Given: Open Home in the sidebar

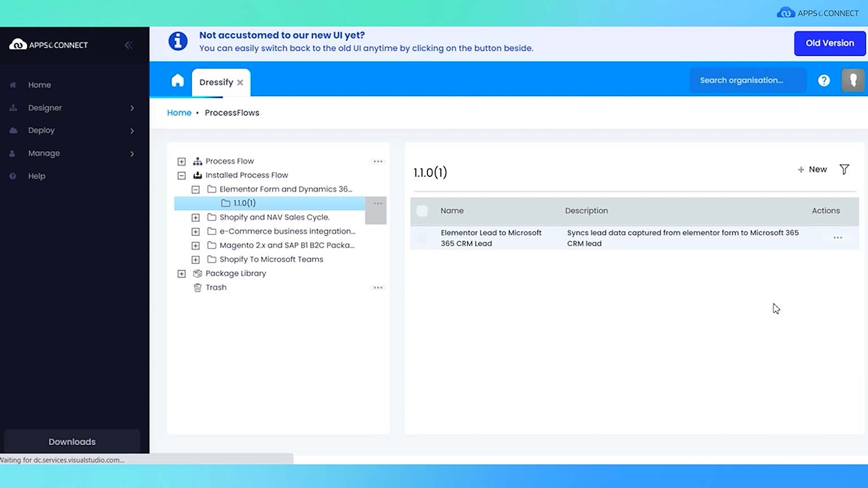Looking at the screenshot, I should [40, 85].
